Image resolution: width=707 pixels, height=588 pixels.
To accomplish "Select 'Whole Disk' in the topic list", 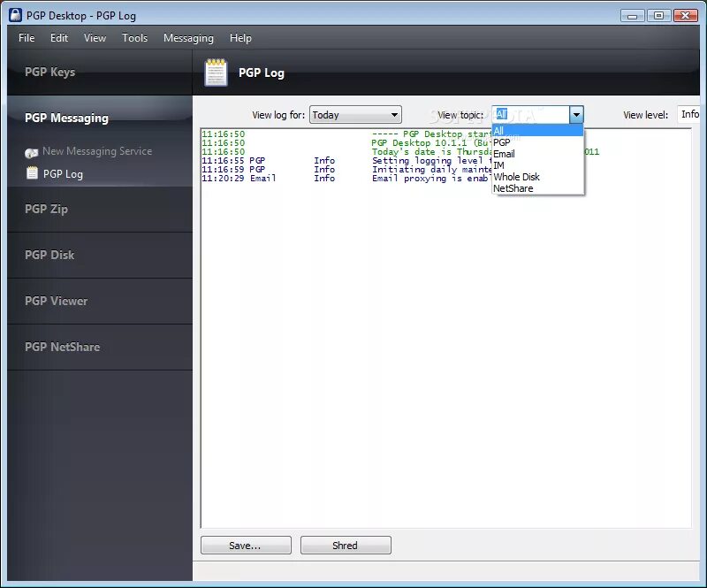I will [537, 177].
